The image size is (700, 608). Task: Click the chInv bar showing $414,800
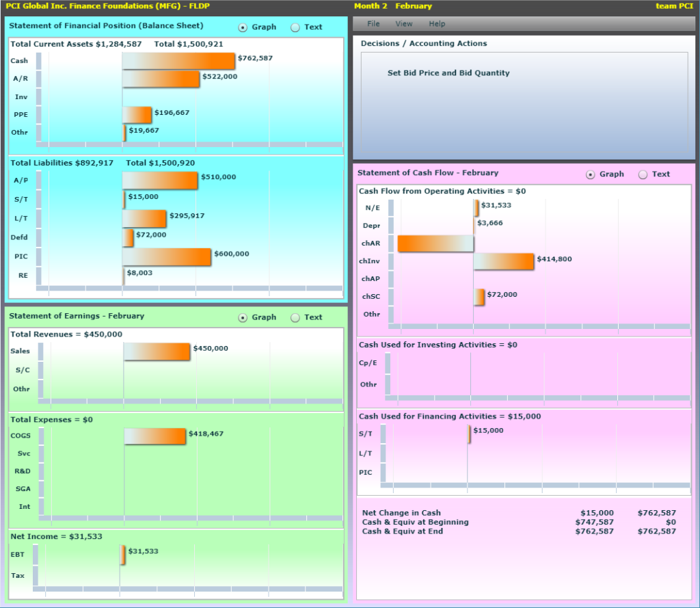click(503, 261)
